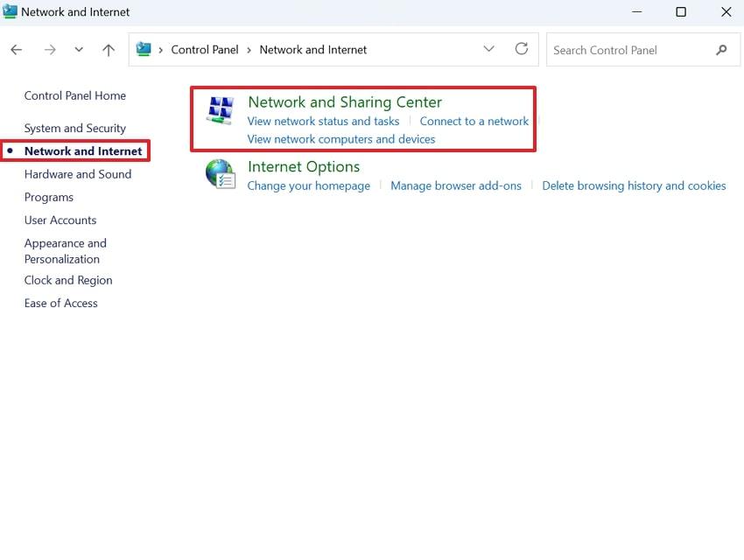Click the forward navigation arrow
Viewport: 744px width, 560px height.
pos(50,50)
